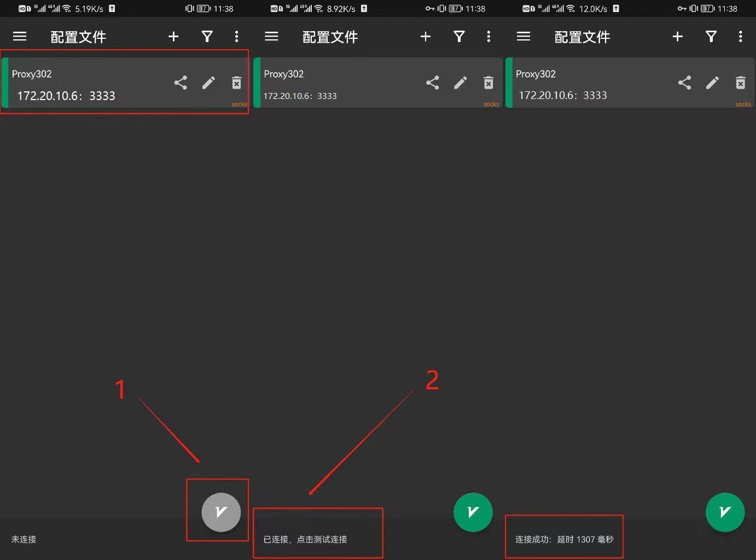
Task: Tap the add button in rightmost panel
Action: tap(677, 36)
